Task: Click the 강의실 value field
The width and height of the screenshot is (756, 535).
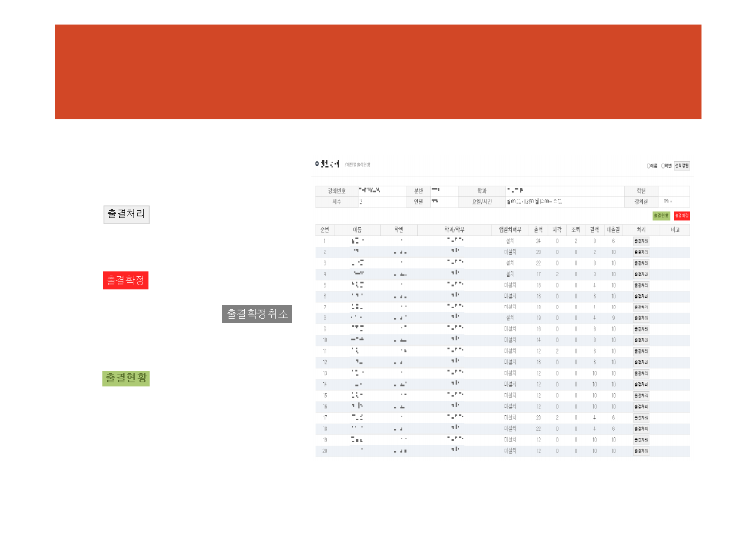Action: pyautogui.click(x=673, y=202)
